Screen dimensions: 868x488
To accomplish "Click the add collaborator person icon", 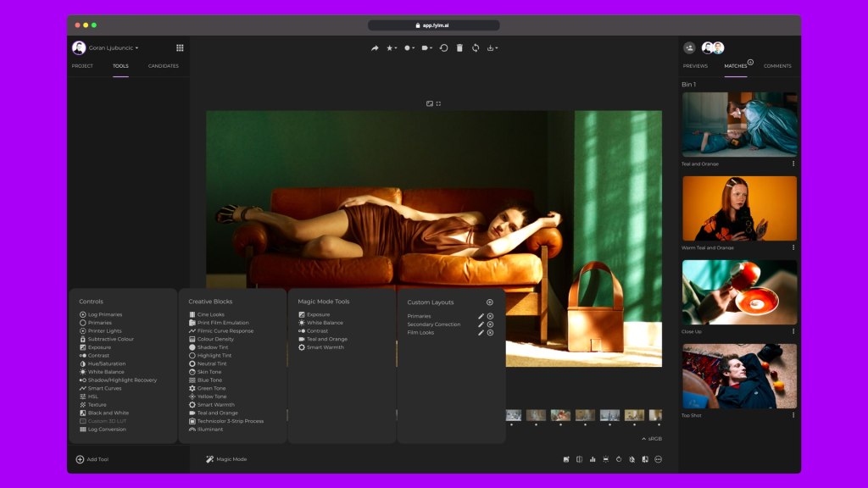I will 689,48.
